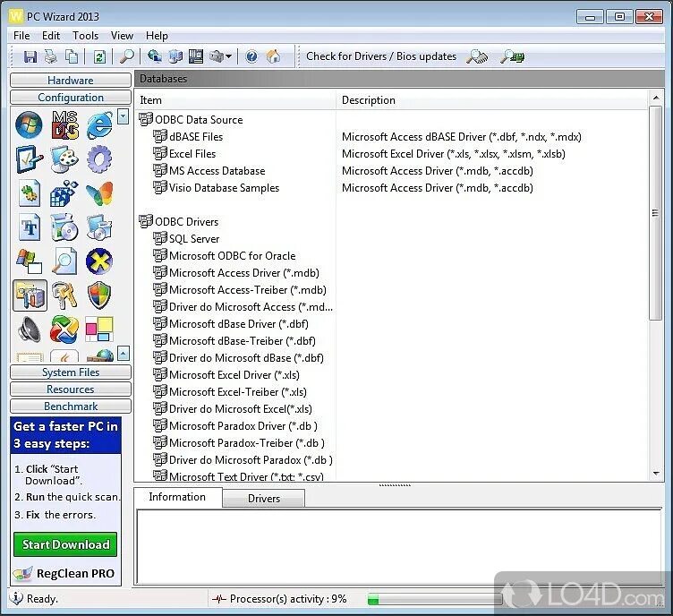The width and height of the screenshot is (673, 616).
Task: Select Microsoft ODBC for Oracle row
Action: pyautogui.click(x=225, y=256)
